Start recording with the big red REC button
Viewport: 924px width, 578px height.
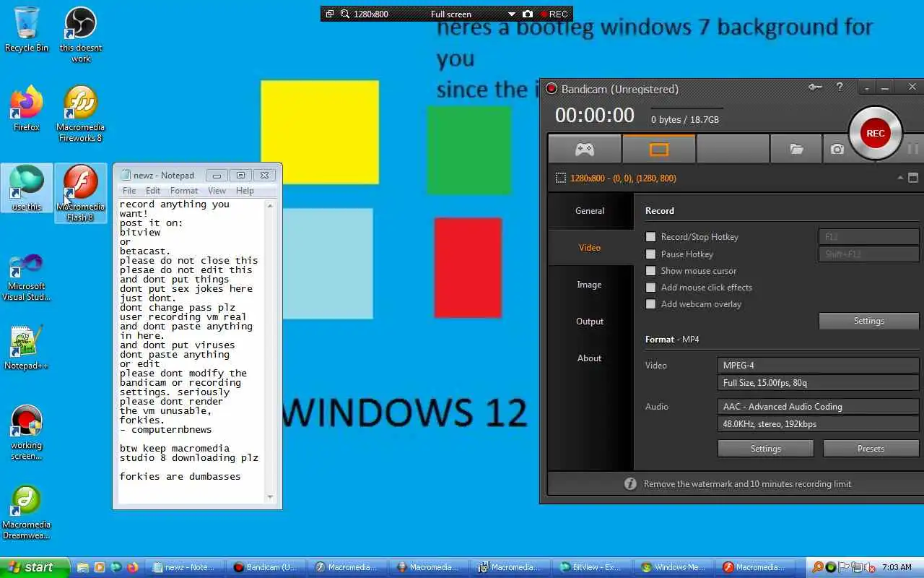tap(876, 133)
